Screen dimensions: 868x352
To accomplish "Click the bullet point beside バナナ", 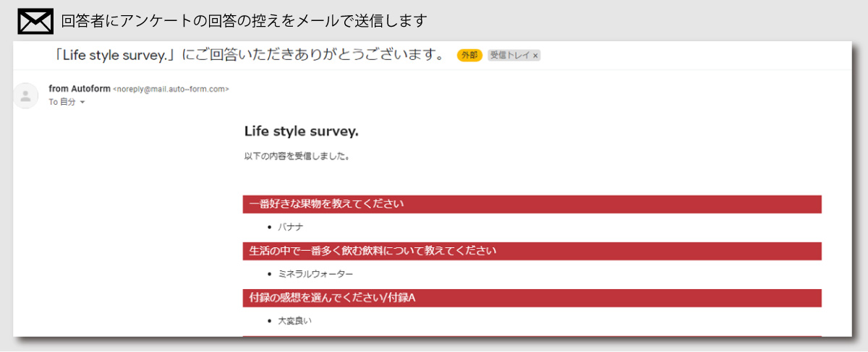I will (x=270, y=227).
